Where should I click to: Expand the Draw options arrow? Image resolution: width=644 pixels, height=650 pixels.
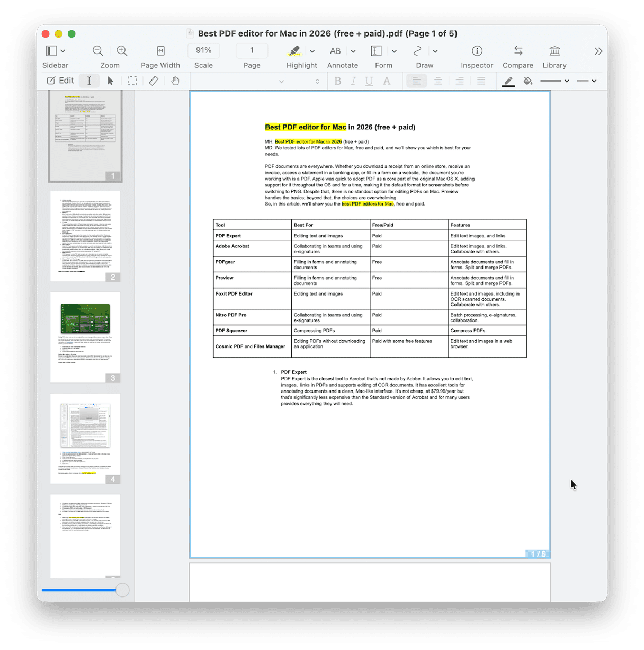[x=435, y=51]
